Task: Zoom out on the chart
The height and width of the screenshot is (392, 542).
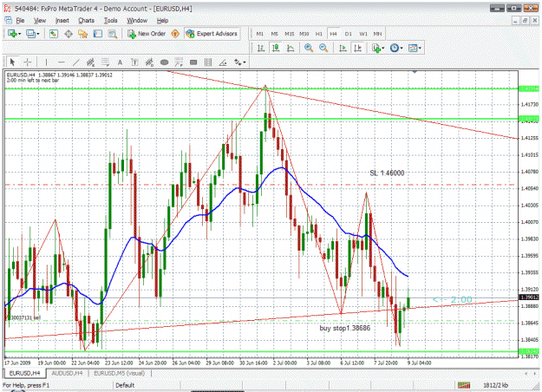Action: [323, 48]
